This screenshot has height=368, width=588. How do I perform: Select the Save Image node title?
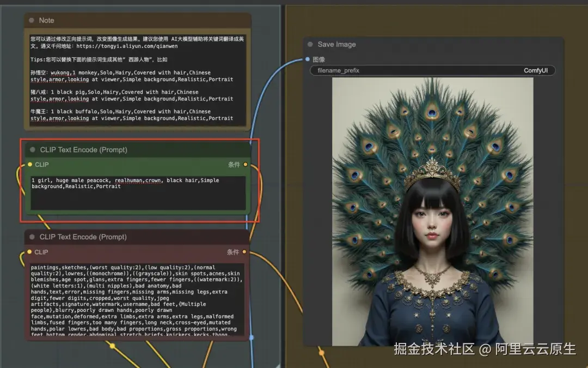337,44
